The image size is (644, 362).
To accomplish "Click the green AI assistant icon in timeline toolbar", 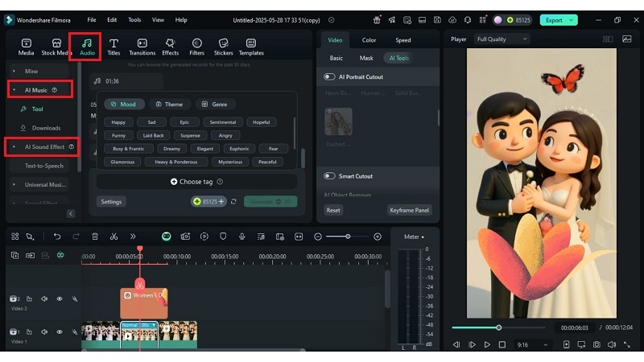I will click(167, 237).
